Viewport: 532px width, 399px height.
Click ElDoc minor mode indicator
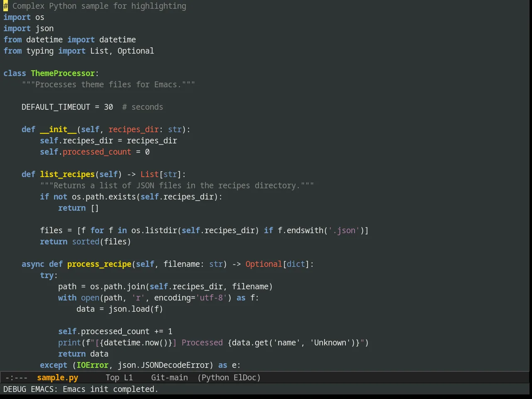click(245, 377)
